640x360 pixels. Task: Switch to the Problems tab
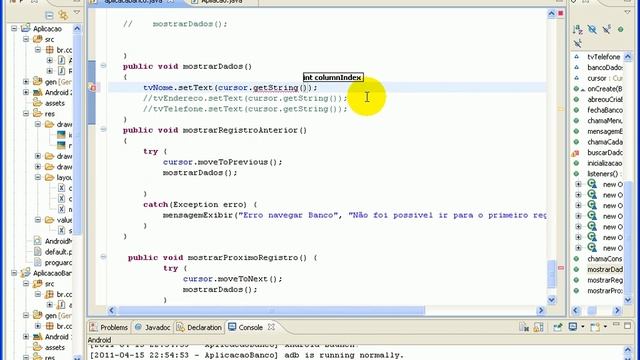click(x=109, y=327)
